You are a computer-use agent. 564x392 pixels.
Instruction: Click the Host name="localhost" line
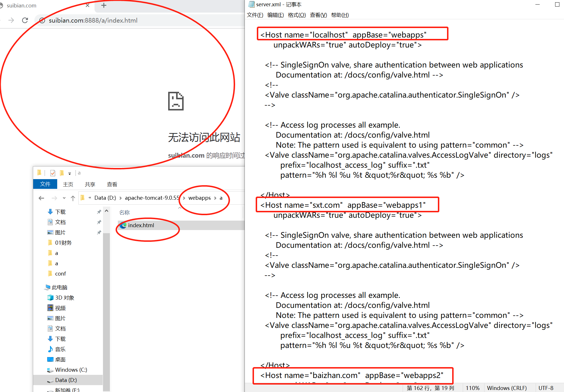click(343, 35)
